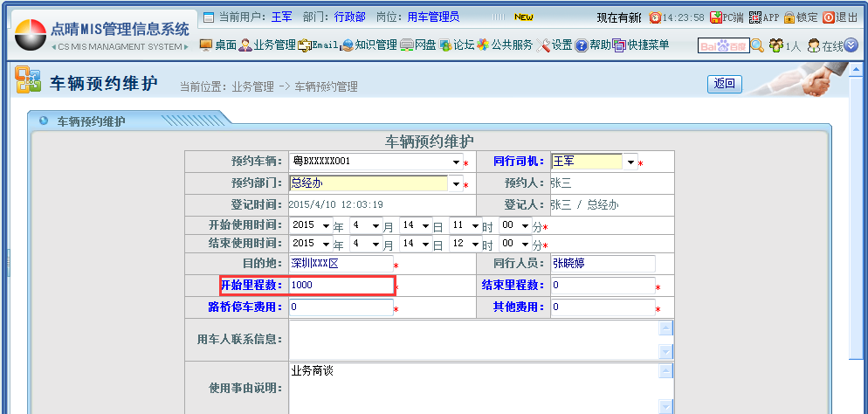Open the 公共服务 menu

pos(505,45)
